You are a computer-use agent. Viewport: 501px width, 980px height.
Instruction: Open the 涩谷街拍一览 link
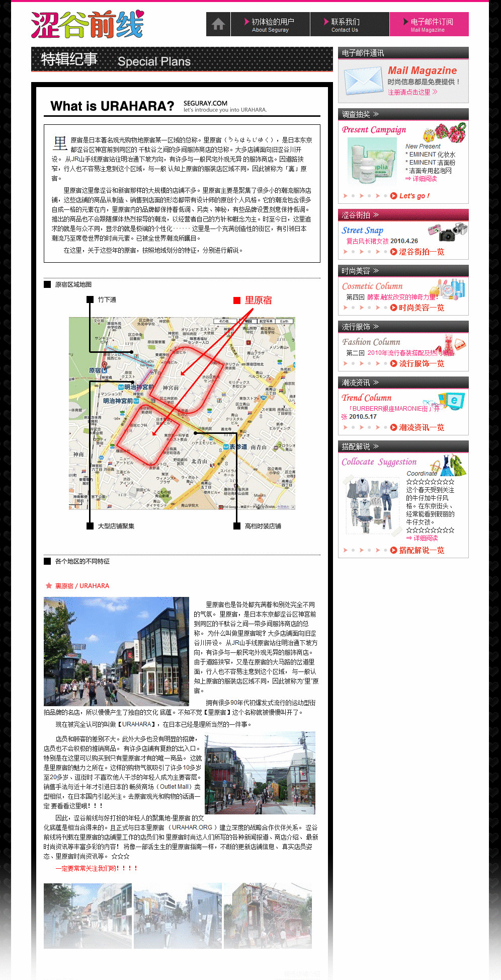coord(418,252)
